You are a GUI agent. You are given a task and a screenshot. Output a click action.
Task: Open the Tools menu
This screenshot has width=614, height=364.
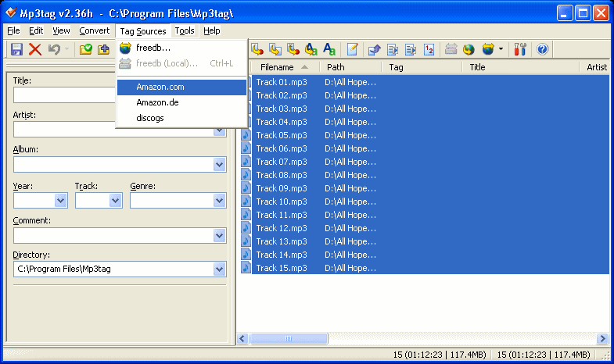[x=185, y=30]
